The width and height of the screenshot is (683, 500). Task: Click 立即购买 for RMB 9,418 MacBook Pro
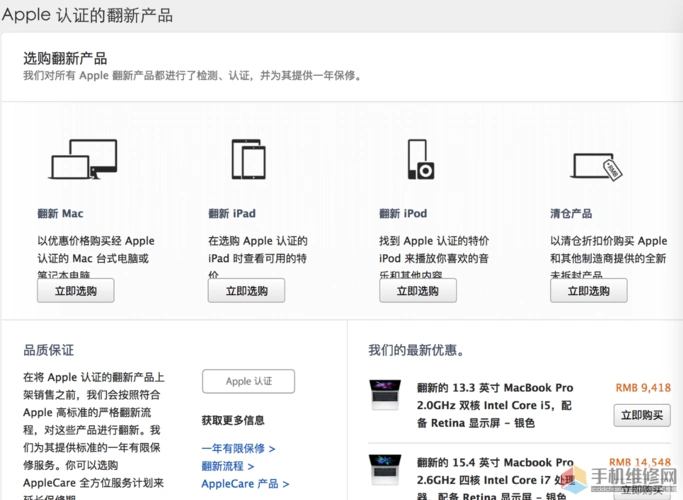tap(642, 415)
